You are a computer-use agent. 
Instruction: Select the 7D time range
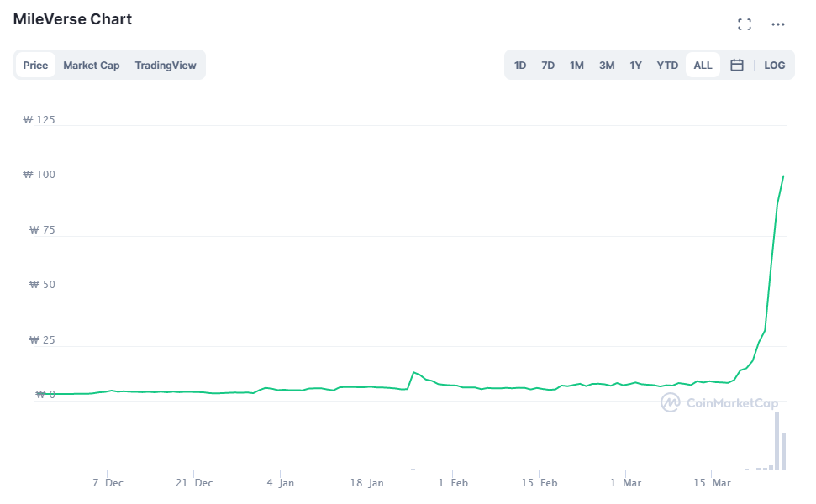[x=548, y=65]
